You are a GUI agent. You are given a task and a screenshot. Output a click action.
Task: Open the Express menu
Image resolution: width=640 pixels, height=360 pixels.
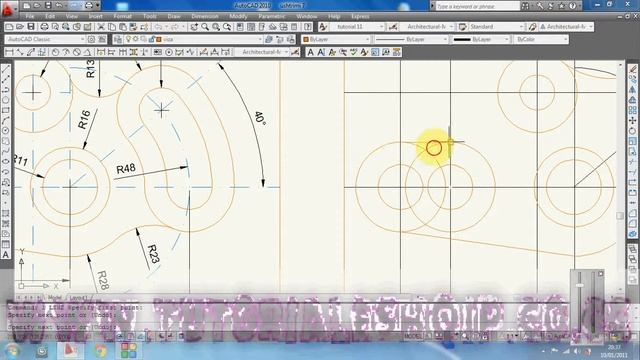pos(360,16)
